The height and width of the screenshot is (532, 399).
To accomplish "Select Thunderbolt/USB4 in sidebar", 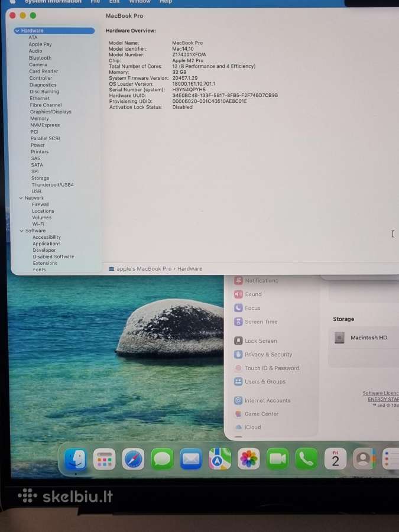I will tap(53, 184).
